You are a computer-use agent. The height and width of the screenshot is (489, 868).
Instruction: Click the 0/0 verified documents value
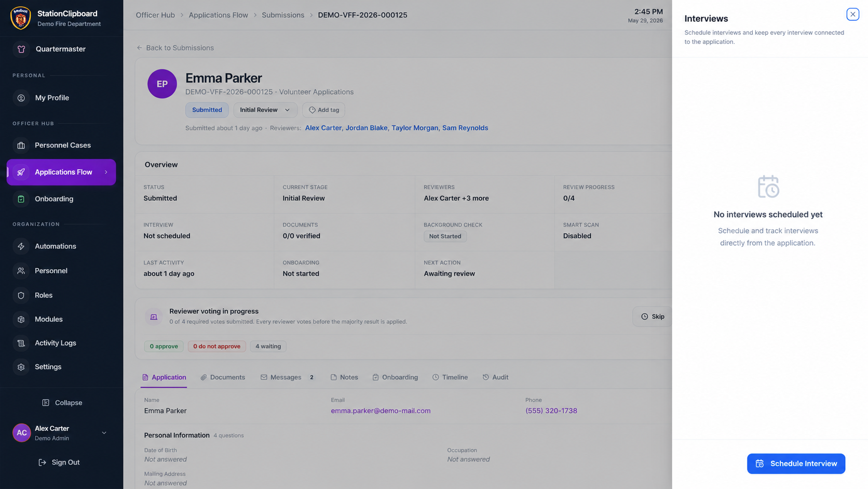coord(302,236)
